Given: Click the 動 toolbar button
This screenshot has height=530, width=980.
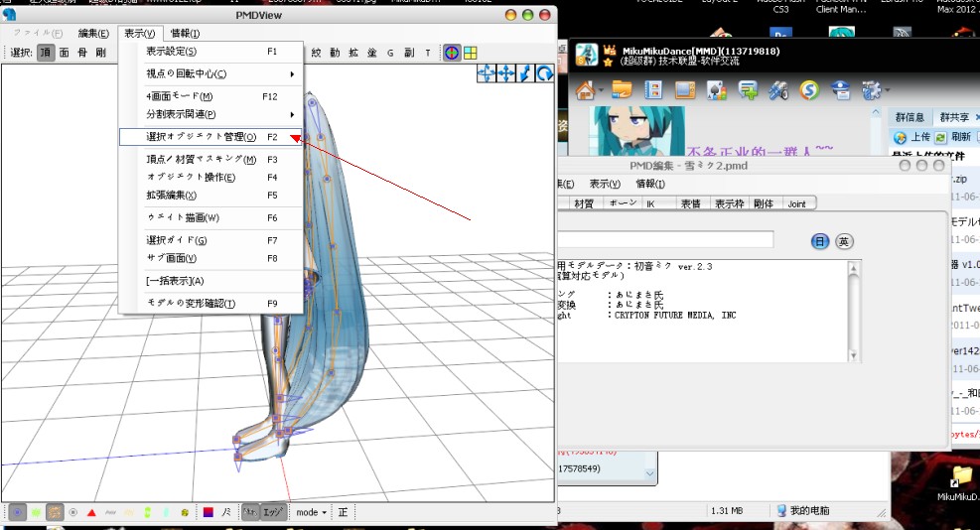Looking at the screenshot, I should tap(335, 54).
